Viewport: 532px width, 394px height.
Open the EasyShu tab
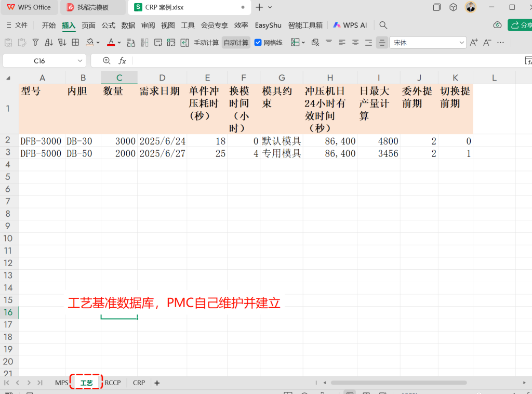[x=268, y=25]
